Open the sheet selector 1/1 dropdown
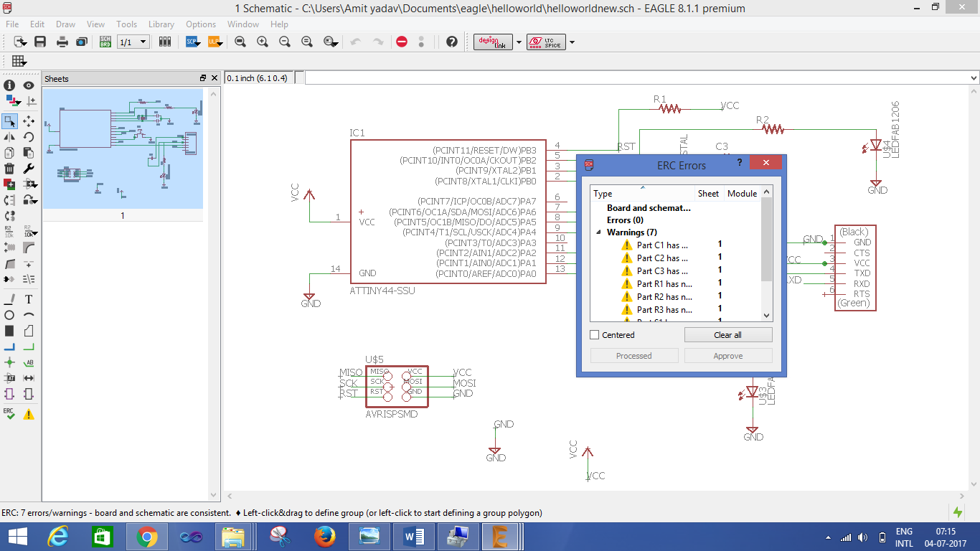 133,42
